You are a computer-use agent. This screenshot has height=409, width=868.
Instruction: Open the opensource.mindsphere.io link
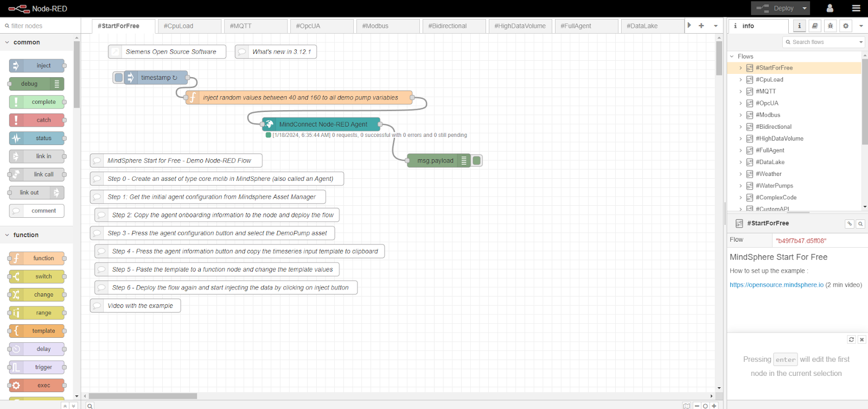tap(776, 285)
